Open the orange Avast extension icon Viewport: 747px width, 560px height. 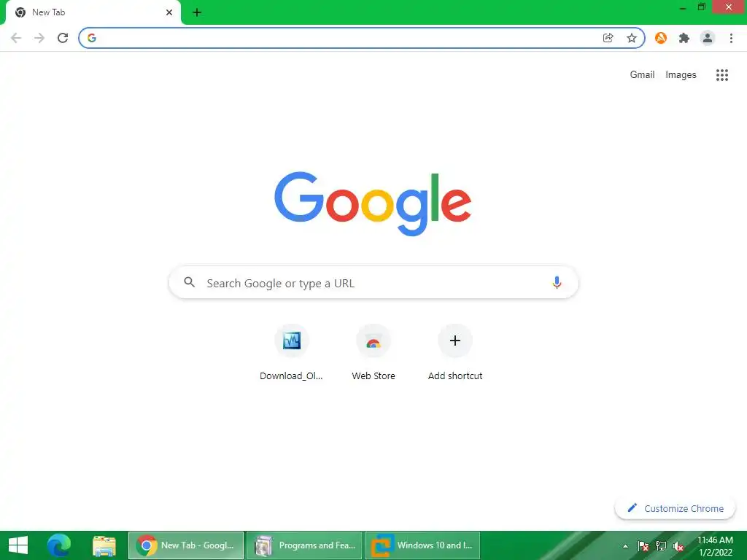(661, 38)
